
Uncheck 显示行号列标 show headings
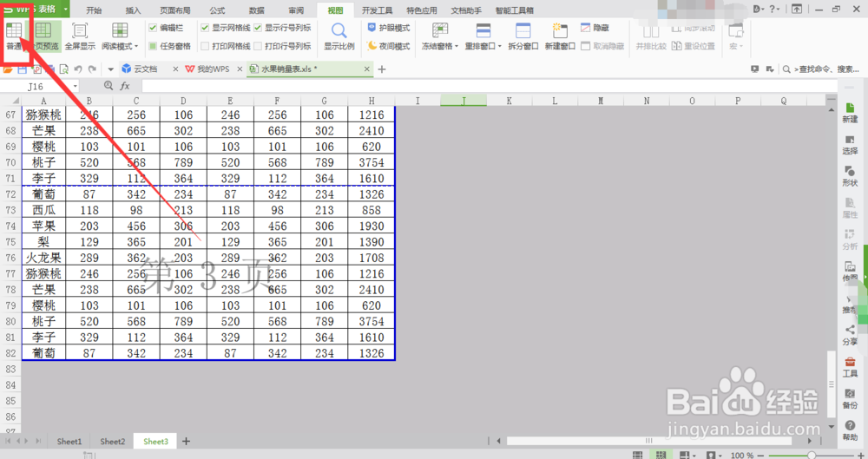click(258, 28)
